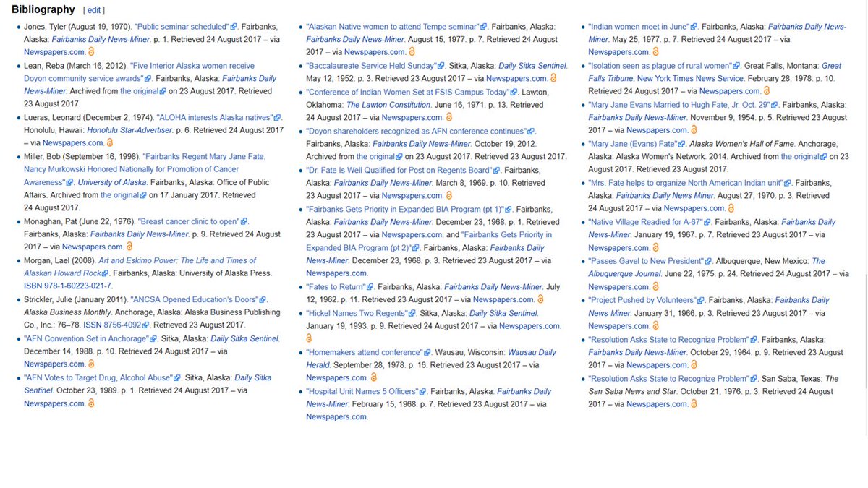Click the open-access lock icon after the 'ALOHA interests Alaska natives' citation

pos(110,143)
